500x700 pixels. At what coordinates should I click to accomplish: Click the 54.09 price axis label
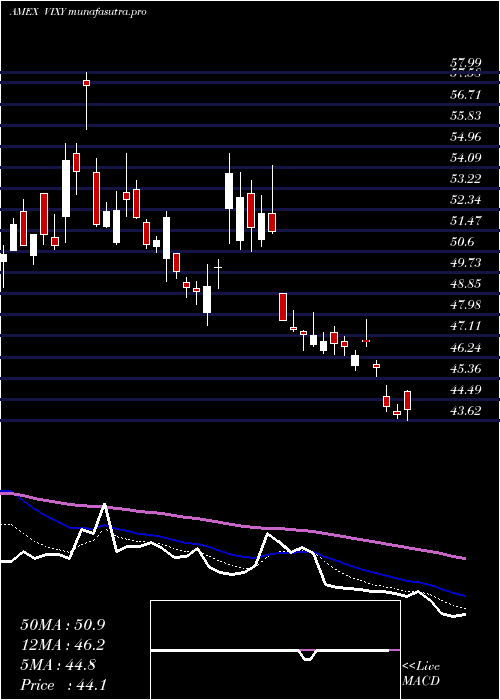point(466,158)
